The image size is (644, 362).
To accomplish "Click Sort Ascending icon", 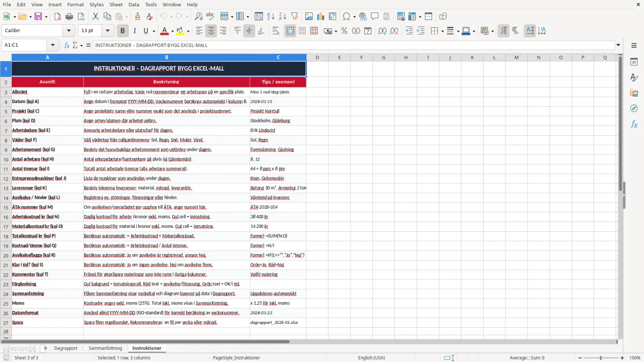I will (271, 17).
